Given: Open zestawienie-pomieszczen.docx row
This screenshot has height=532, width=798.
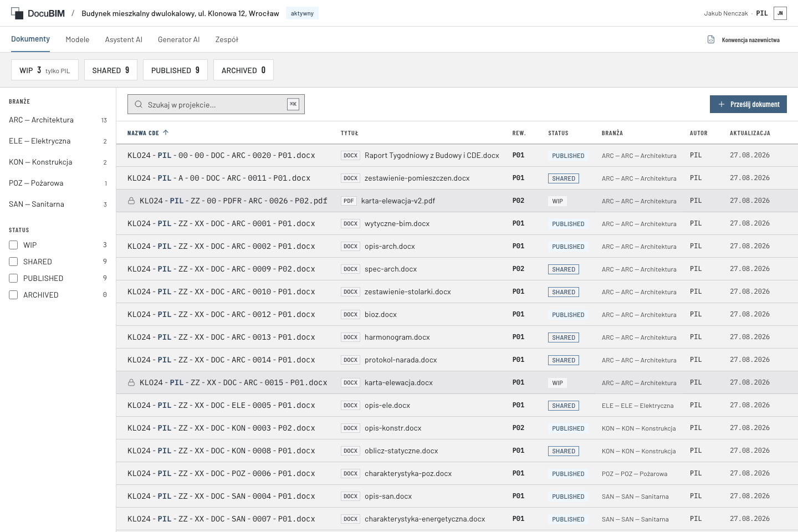Looking at the screenshot, I should [x=457, y=178].
